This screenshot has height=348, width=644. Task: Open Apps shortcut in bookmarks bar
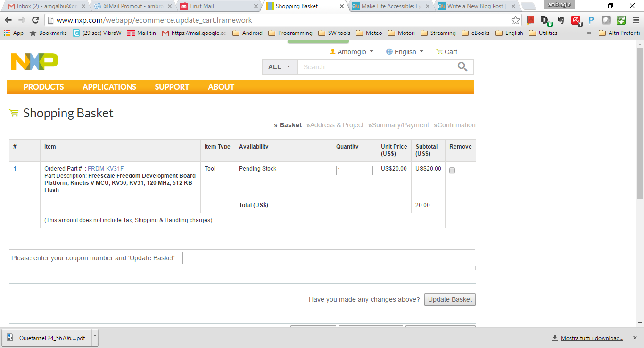click(x=13, y=33)
